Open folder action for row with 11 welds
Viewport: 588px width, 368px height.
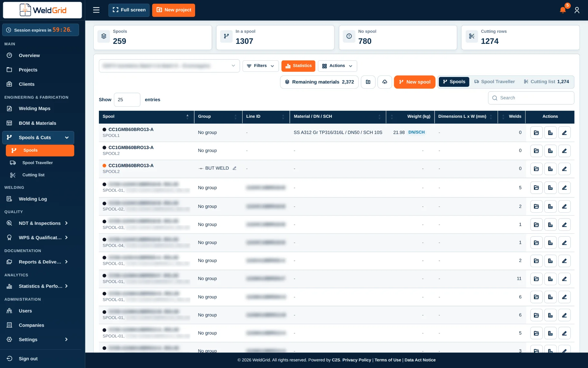point(536,279)
